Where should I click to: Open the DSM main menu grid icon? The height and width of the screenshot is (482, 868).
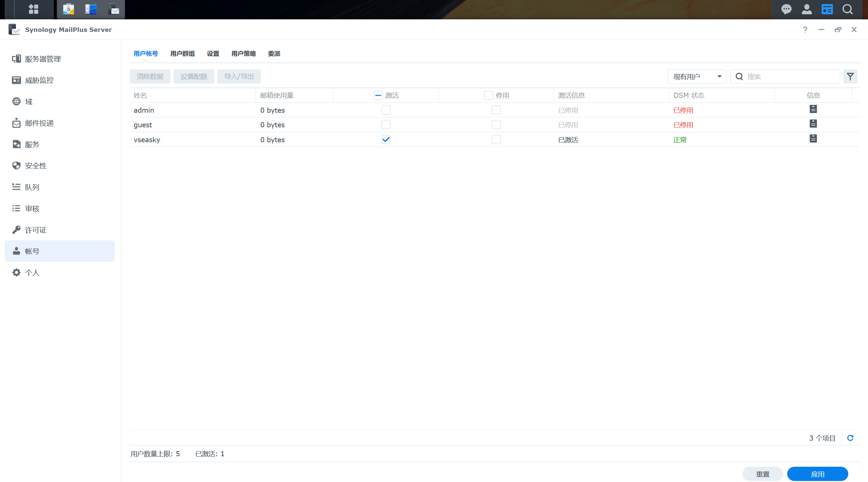point(33,9)
